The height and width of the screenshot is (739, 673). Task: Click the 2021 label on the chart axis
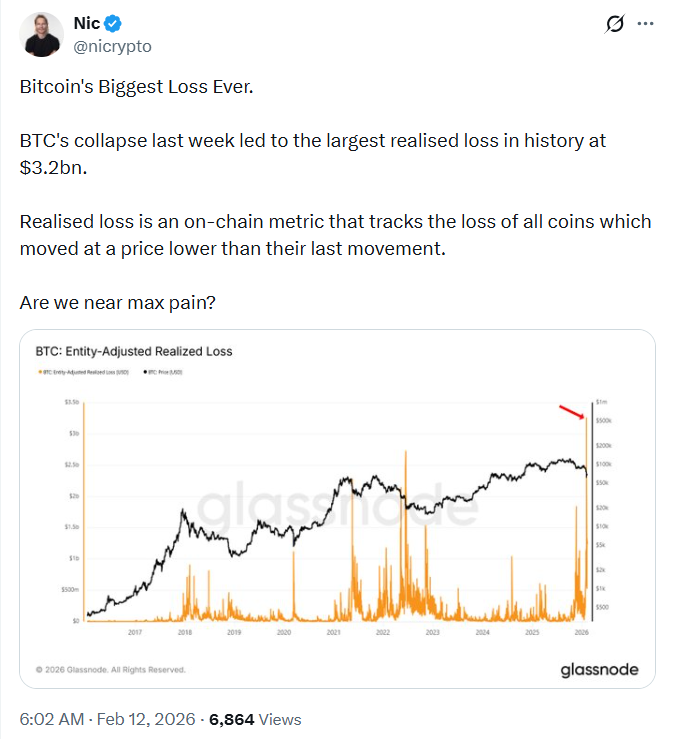[x=332, y=632]
